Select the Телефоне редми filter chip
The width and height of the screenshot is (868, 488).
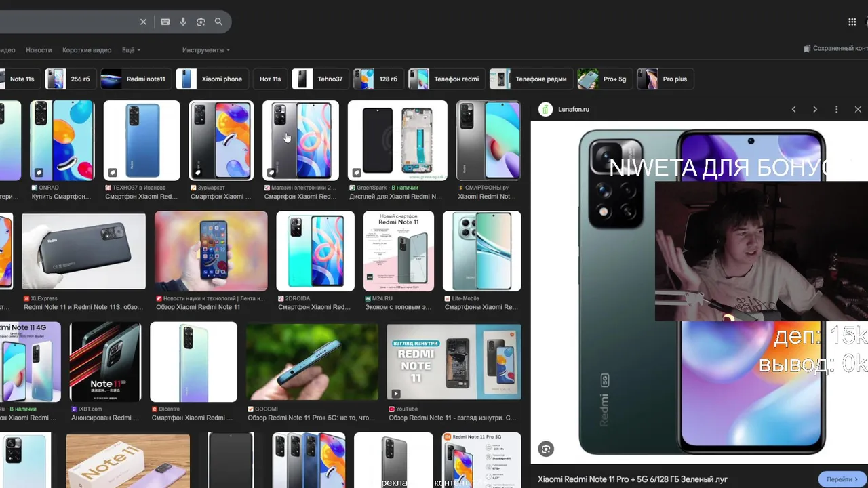click(x=531, y=79)
